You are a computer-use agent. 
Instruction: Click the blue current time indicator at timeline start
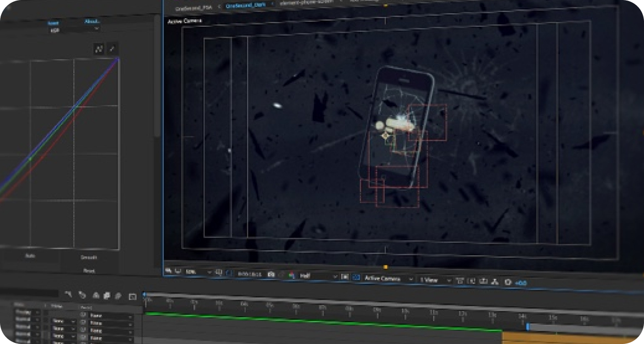pyautogui.click(x=144, y=295)
